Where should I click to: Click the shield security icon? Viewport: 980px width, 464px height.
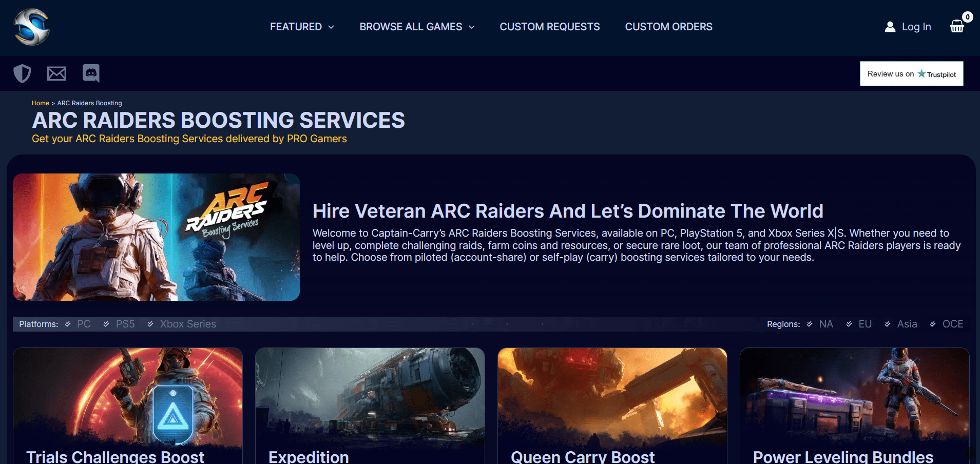[22, 73]
